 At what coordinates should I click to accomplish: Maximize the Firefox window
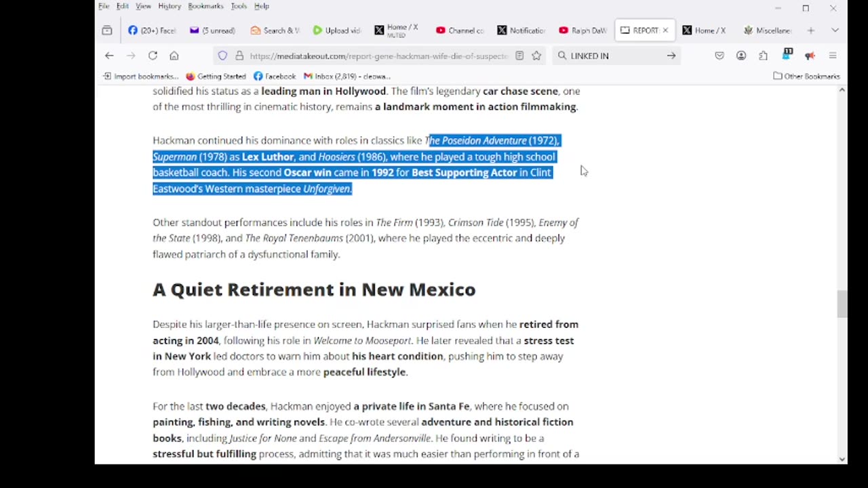(806, 8)
